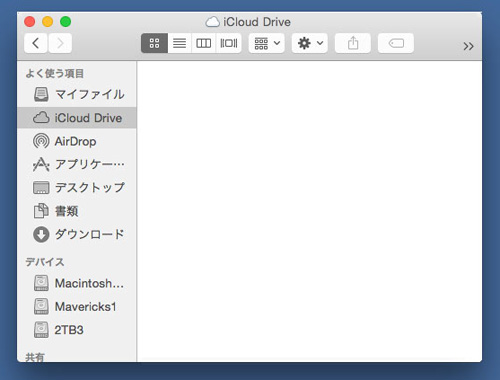
Task: Show hidden toolbar items via double chevron
Action: 468,46
